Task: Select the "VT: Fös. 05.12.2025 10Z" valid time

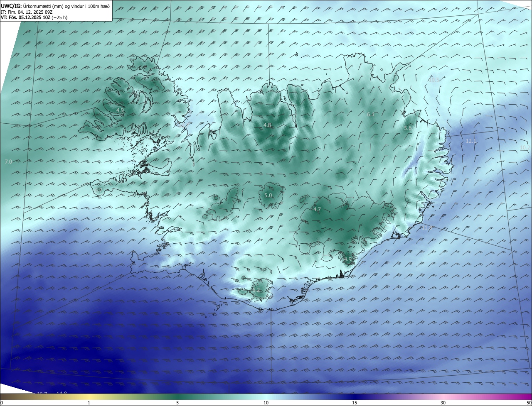Action: click(x=25, y=17)
